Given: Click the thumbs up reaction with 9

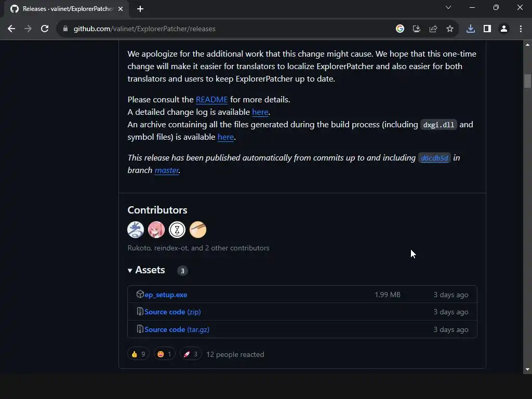Looking at the screenshot, I should click(138, 354).
